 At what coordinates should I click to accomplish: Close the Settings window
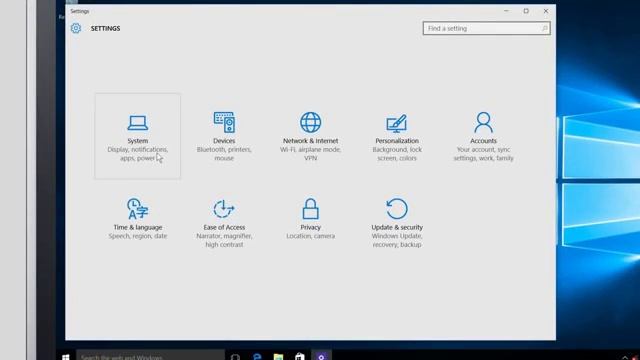[x=546, y=11]
